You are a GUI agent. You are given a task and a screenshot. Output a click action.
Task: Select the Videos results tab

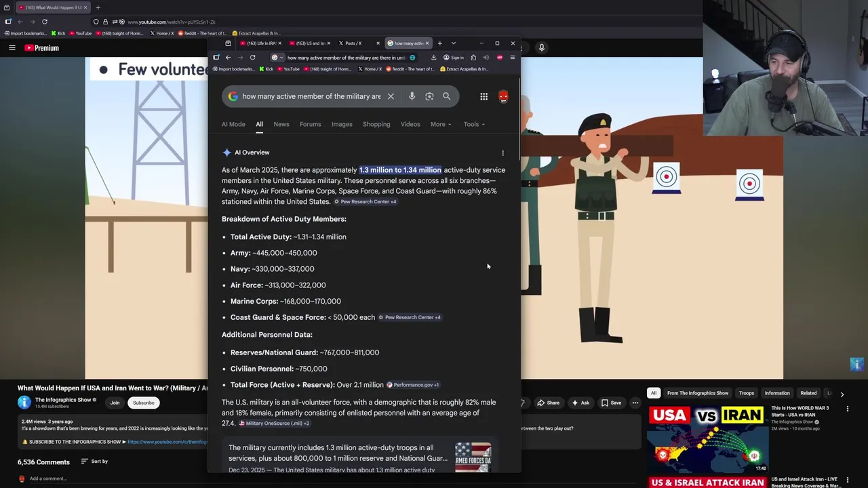410,124
